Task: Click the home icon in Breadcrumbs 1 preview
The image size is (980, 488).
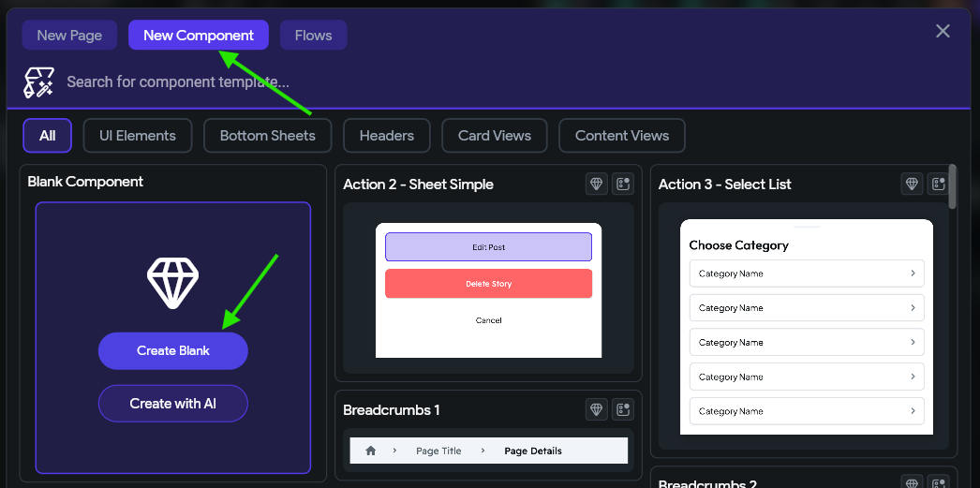Action: pos(371,451)
